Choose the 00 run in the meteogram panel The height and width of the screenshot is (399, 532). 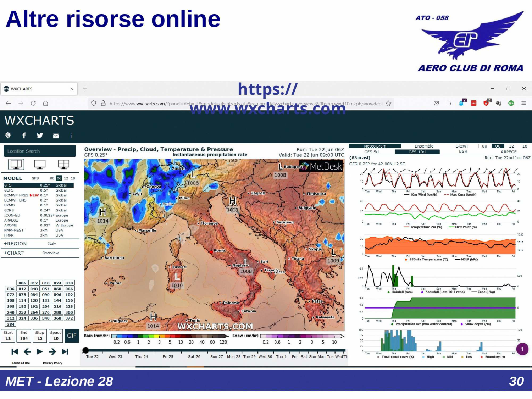coord(484,146)
